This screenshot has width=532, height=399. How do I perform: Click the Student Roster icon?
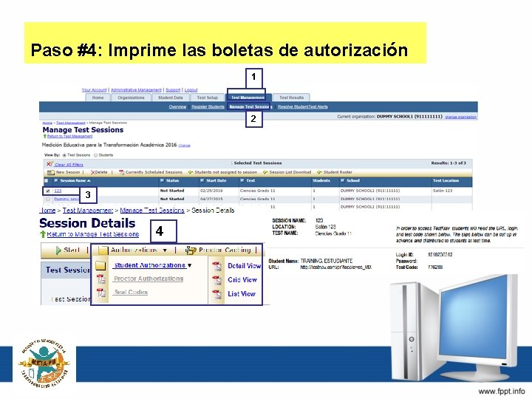[319, 172]
